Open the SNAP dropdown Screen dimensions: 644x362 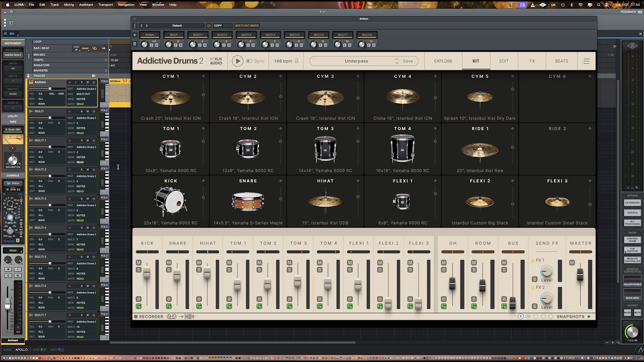click(85, 48)
